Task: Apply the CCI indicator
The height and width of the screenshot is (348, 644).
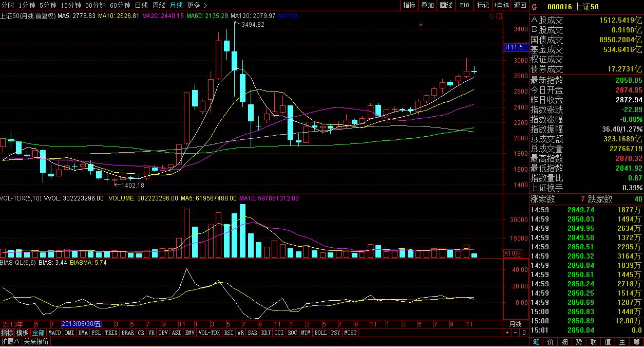Action: tap(279, 333)
